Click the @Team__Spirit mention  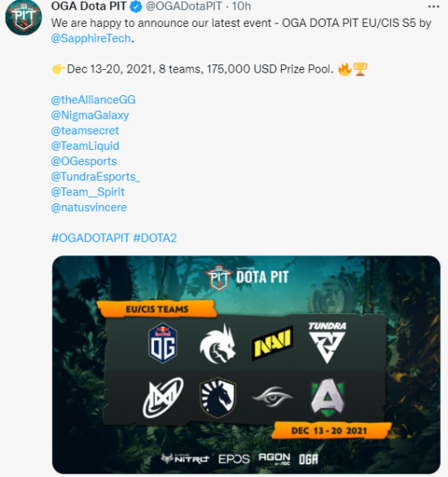point(88,192)
